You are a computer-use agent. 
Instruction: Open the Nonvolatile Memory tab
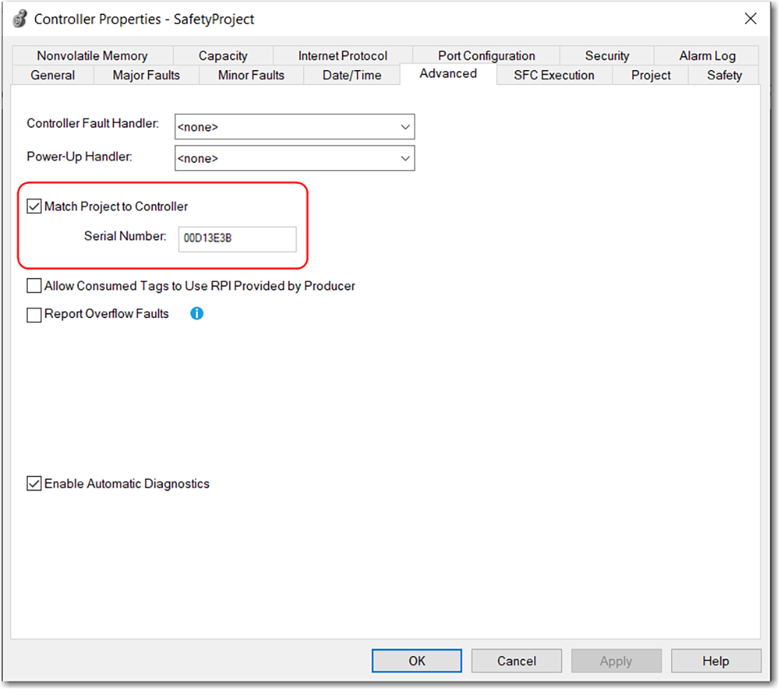pos(92,55)
